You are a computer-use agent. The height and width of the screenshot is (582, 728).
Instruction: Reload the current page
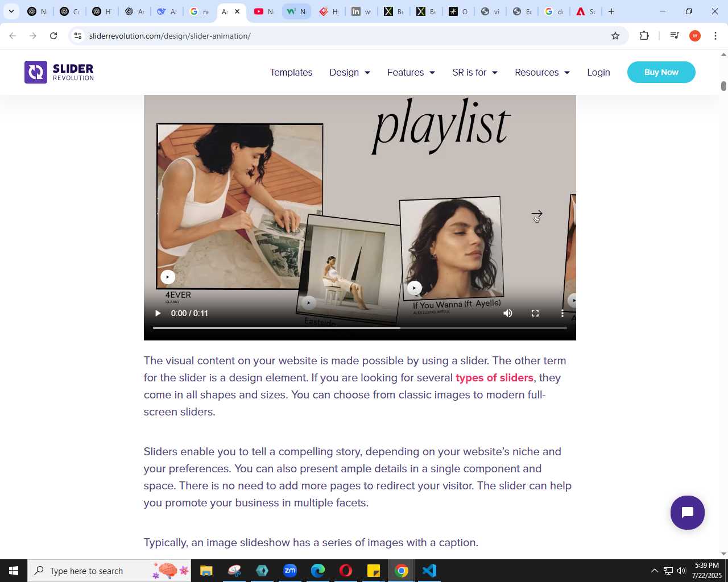click(53, 36)
